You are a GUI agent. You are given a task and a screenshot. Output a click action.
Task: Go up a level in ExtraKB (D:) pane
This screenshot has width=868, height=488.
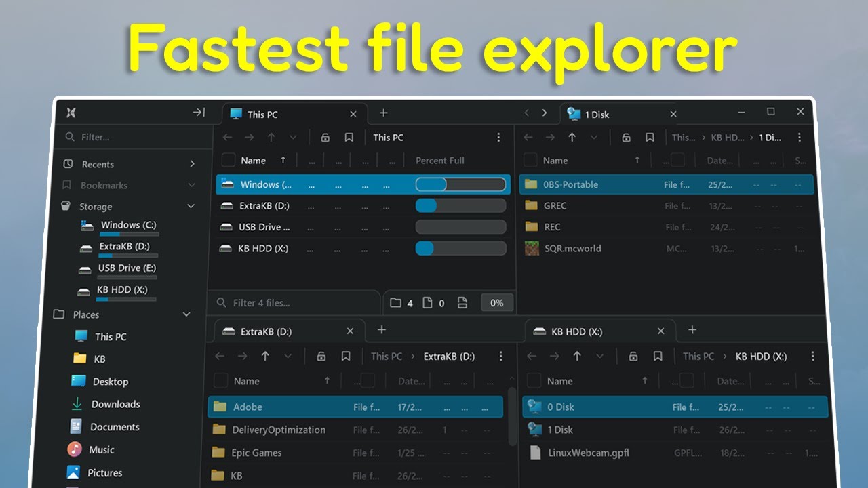coord(265,357)
